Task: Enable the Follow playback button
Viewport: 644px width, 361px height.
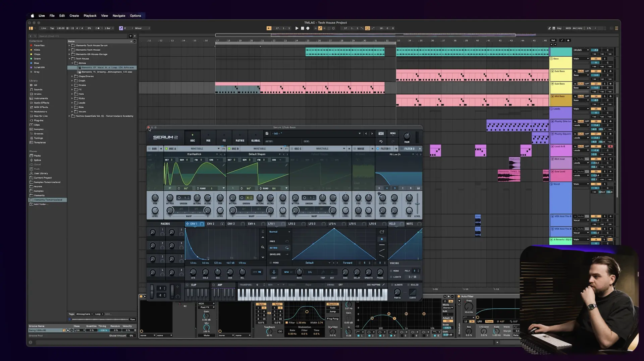Action: pos(269,28)
